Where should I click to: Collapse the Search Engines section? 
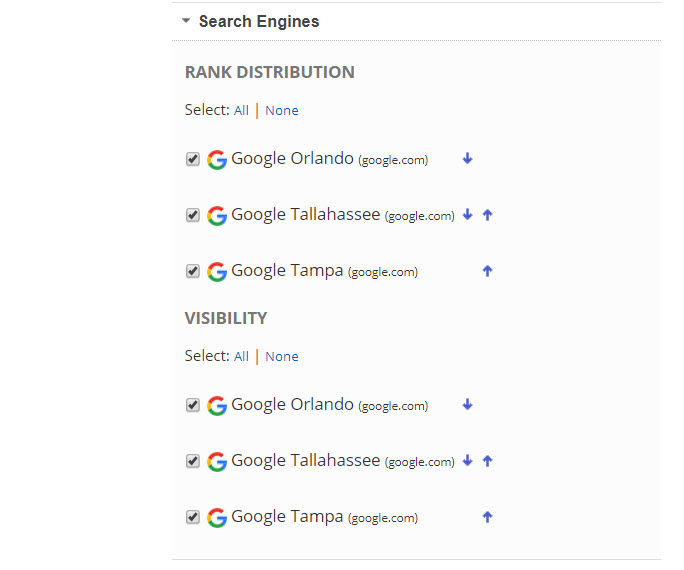[x=187, y=21]
